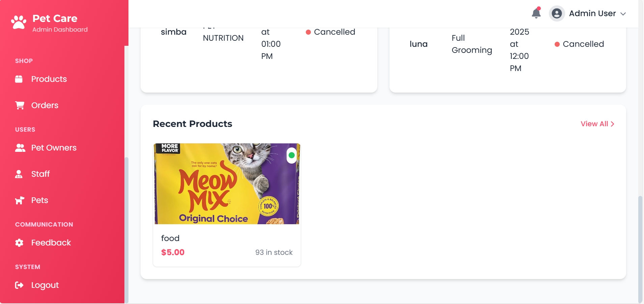Click the Feedback gear icon
The width and height of the screenshot is (644, 304).
[x=19, y=243]
